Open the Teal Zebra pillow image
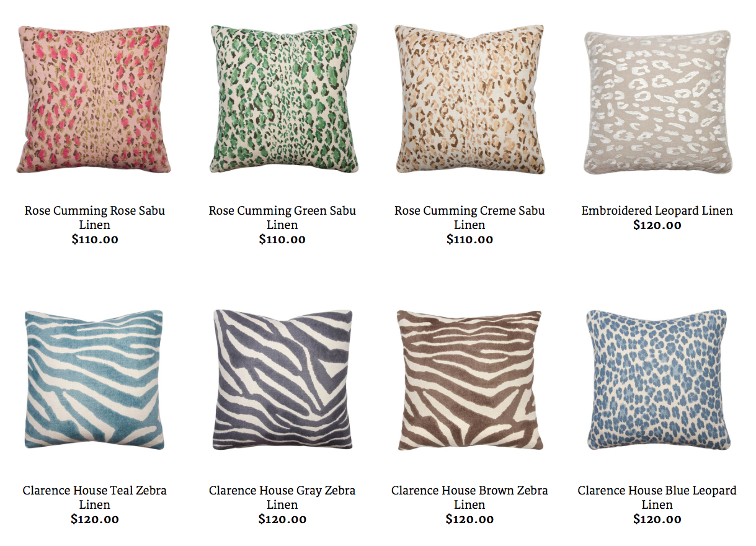This screenshot has width=756, height=546. point(94,380)
